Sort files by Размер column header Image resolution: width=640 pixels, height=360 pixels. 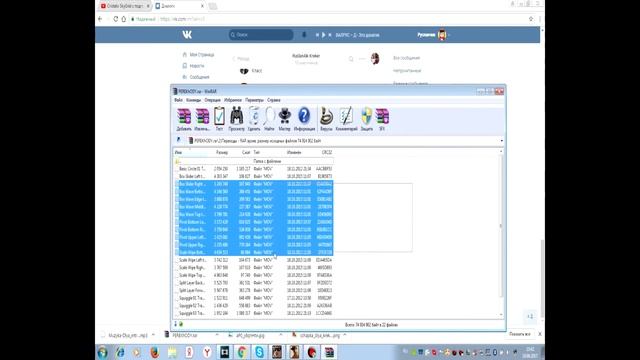tap(222, 152)
